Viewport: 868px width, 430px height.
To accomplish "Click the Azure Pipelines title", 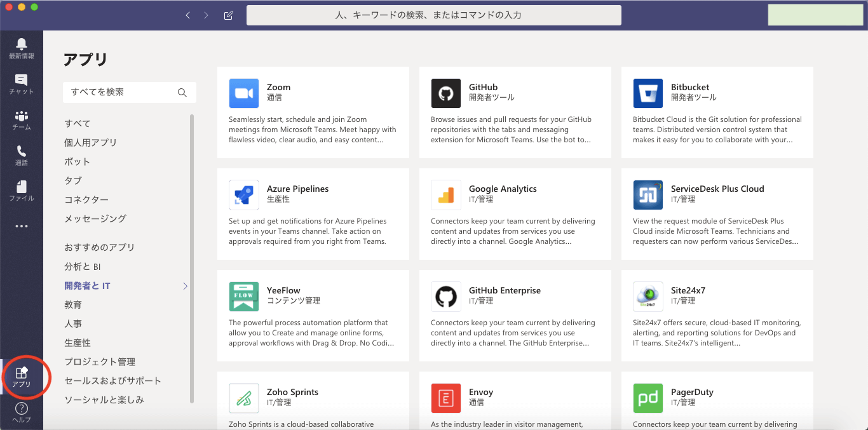I will click(x=297, y=189).
